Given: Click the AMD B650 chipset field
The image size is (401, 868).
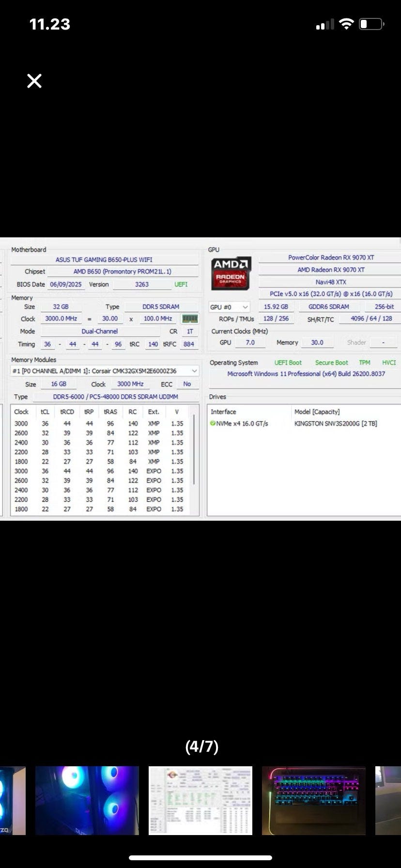Looking at the screenshot, I should [123, 272].
